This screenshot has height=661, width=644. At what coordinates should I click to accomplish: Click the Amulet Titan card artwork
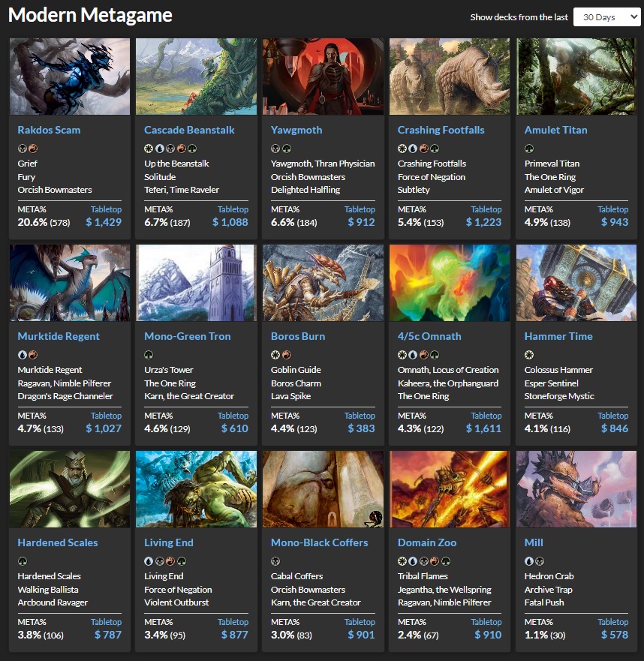576,77
